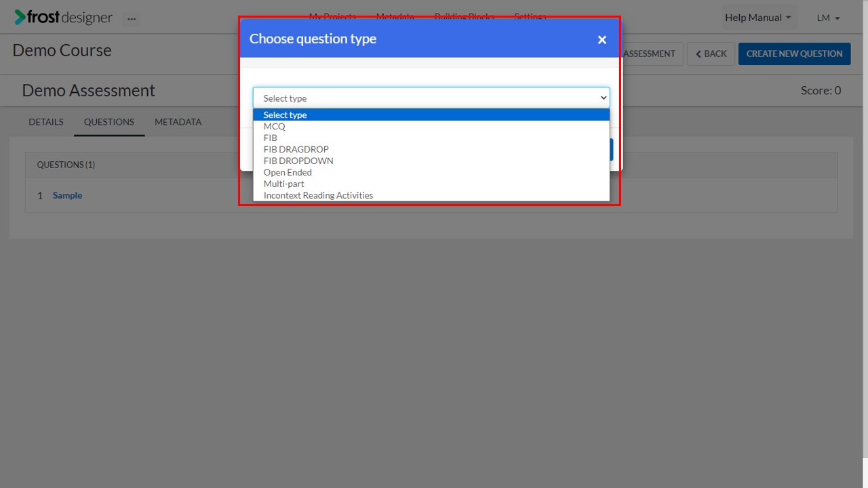Click CREATE NEW QUESTION button
The height and width of the screenshot is (488, 868).
click(x=794, y=54)
